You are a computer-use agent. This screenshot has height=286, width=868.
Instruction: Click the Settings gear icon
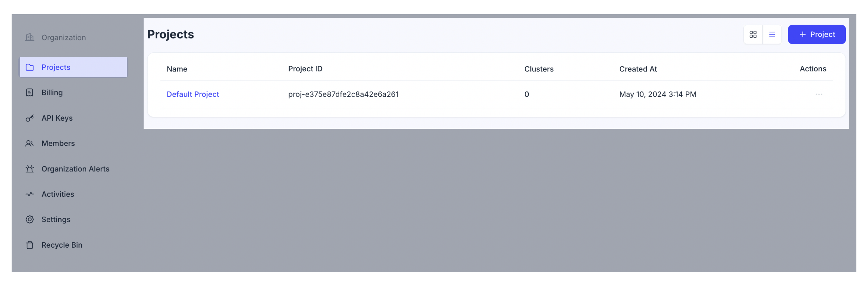pyautogui.click(x=30, y=219)
